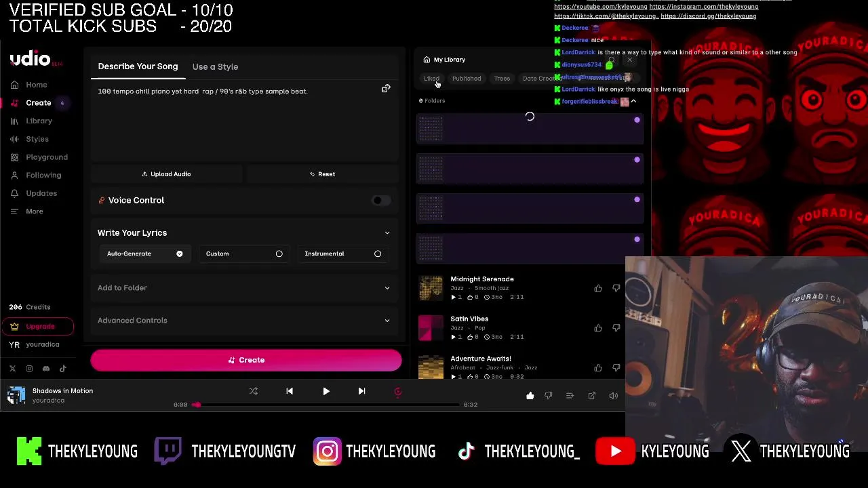Expand the Add to Folder section

tap(244, 287)
